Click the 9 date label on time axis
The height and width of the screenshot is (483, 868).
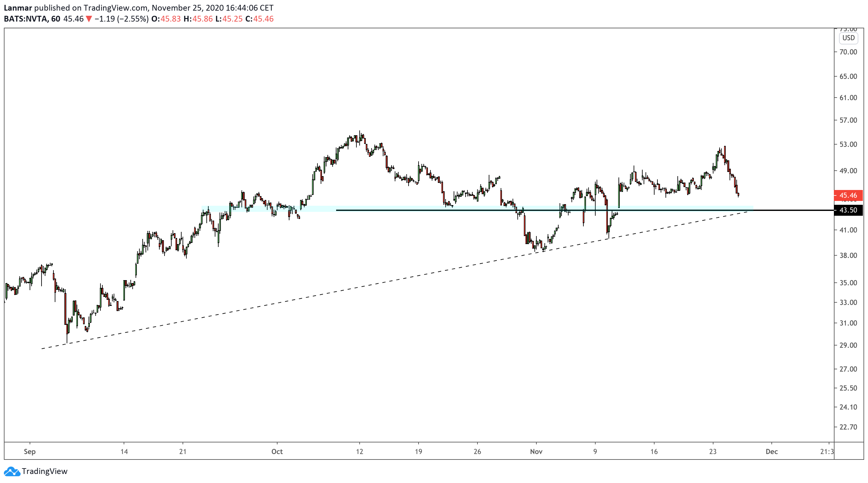coord(595,451)
